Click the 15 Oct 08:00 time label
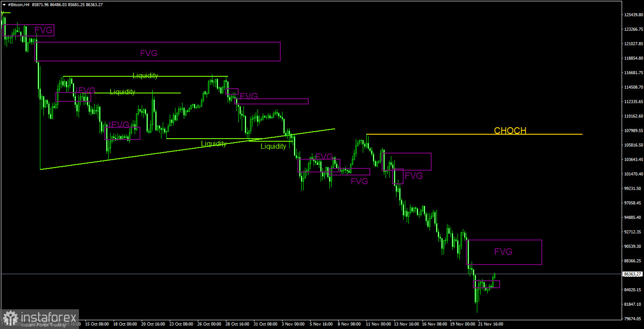Screen dimensions: 644x329 pyautogui.click(x=97, y=324)
